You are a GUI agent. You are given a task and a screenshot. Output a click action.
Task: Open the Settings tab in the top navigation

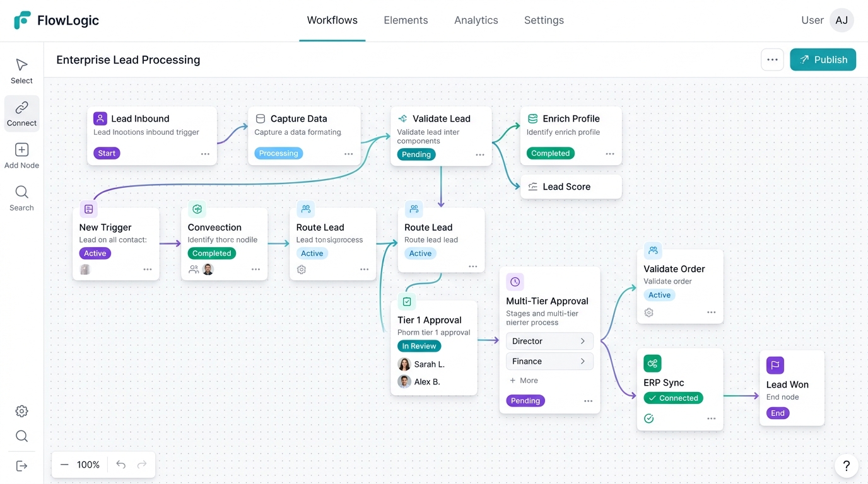coord(544,20)
